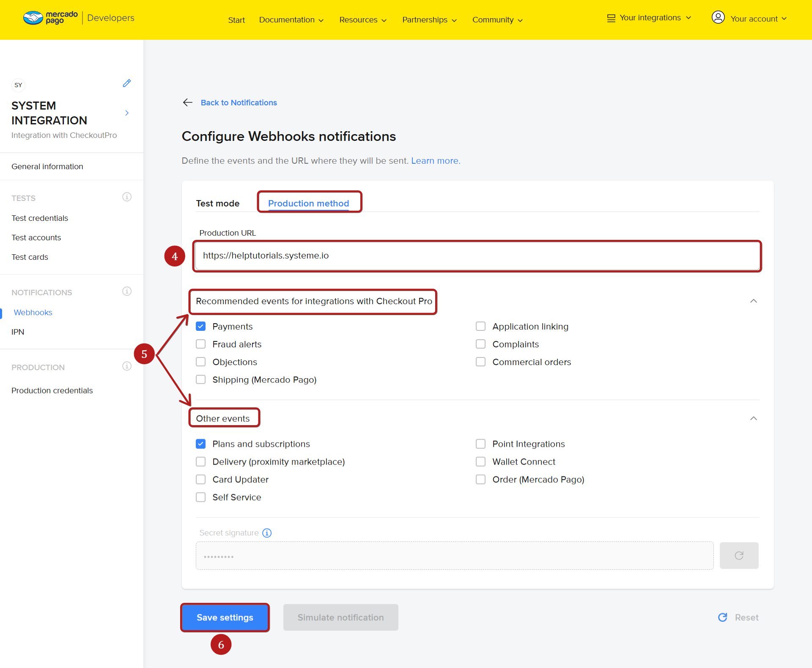Screen dimensions: 812x668
Task: Click regenerate secret signature refresh button
Action: point(738,555)
